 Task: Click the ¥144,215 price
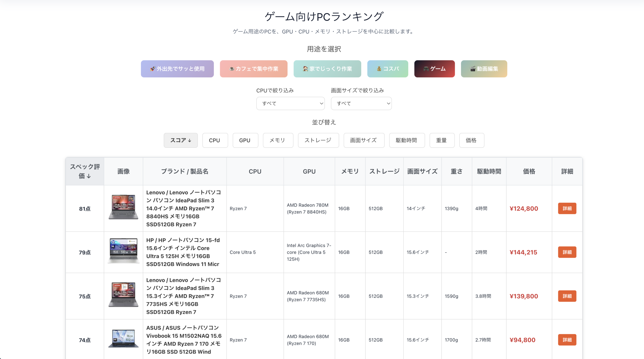(523, 252)
